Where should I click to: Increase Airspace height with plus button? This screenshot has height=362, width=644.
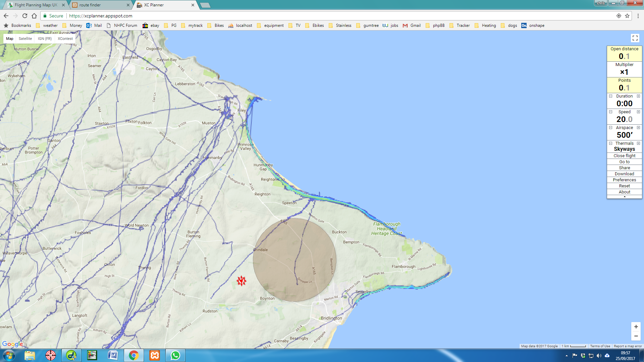tap(638, 128)
